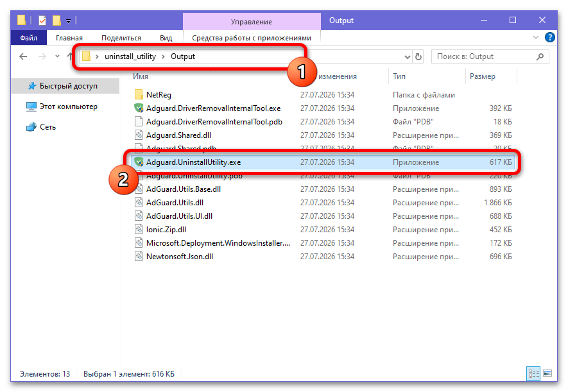568x392 pixels.
Task: Click the Adguard.DriverRemovalInternalTool.pdb file icon
Action: point(139,122)
